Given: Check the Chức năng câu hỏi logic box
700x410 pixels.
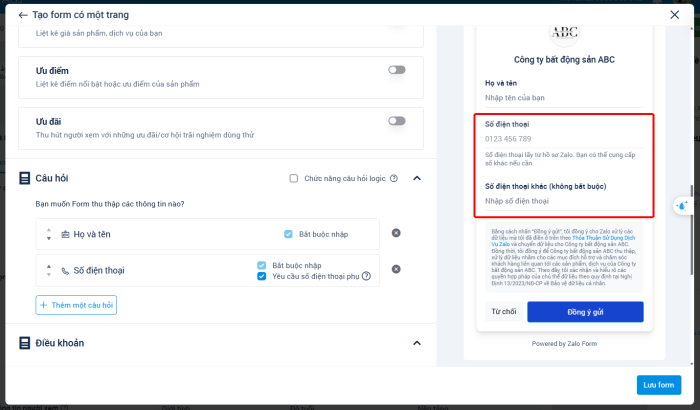Looking at the screenshot, I should point(294,179).
